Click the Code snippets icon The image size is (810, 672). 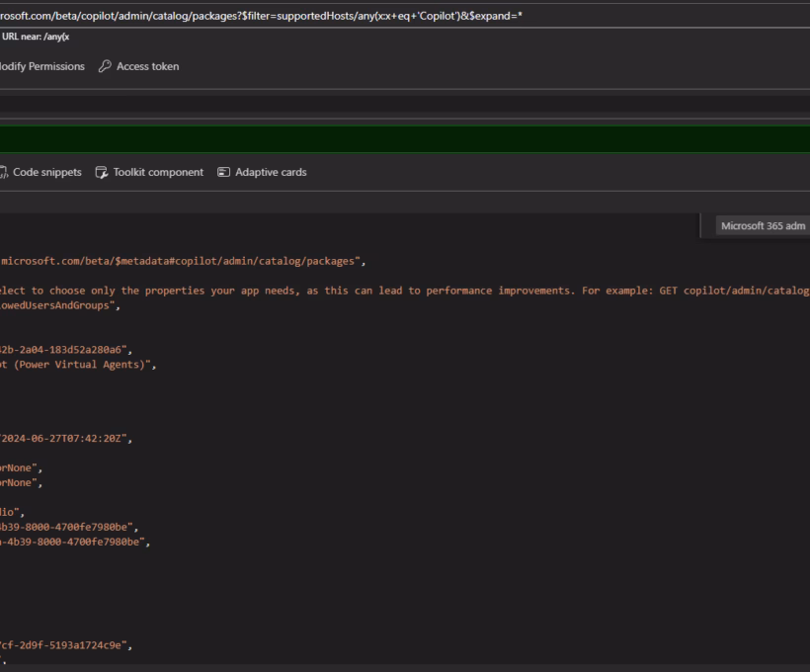(x=3, y=171)
